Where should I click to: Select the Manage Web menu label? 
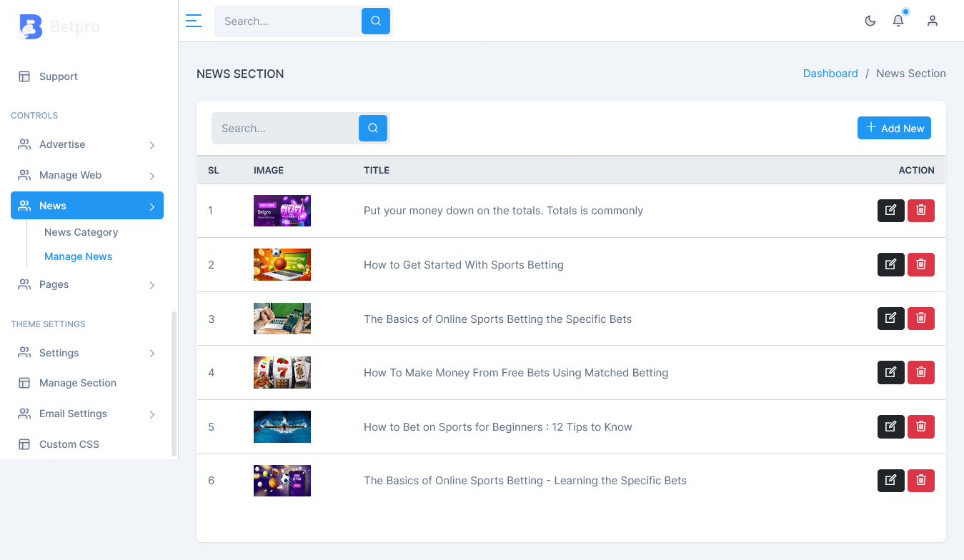70,175
